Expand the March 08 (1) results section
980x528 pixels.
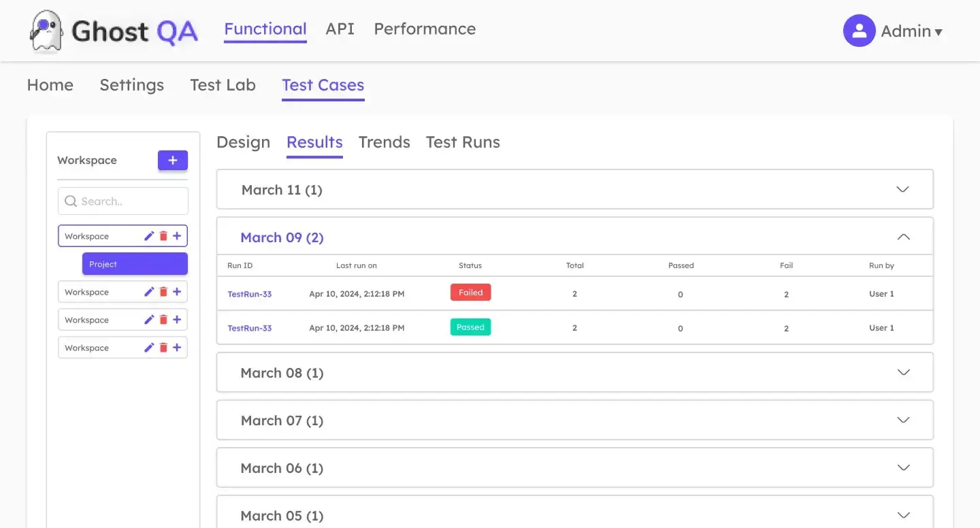point(903,372)
